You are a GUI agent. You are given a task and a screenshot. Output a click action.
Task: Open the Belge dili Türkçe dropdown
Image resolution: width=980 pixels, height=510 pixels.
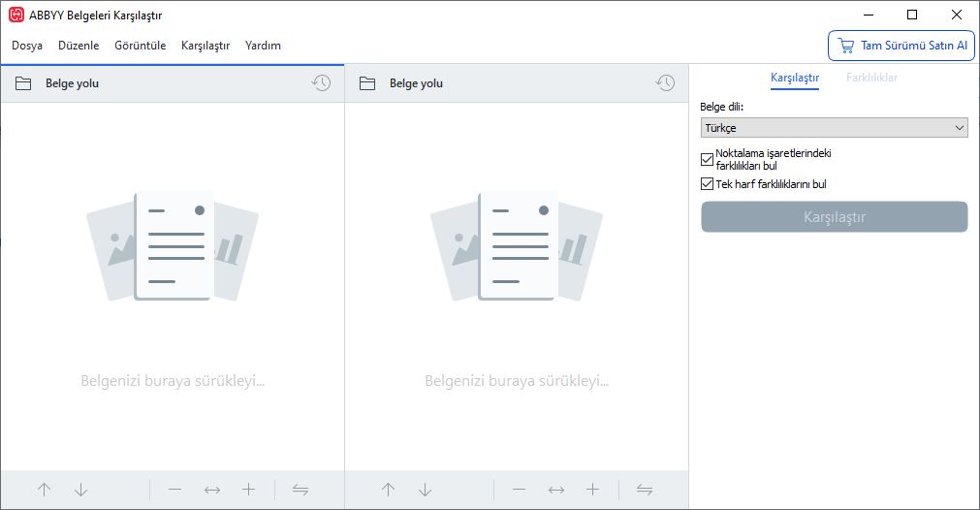point(835,128)
